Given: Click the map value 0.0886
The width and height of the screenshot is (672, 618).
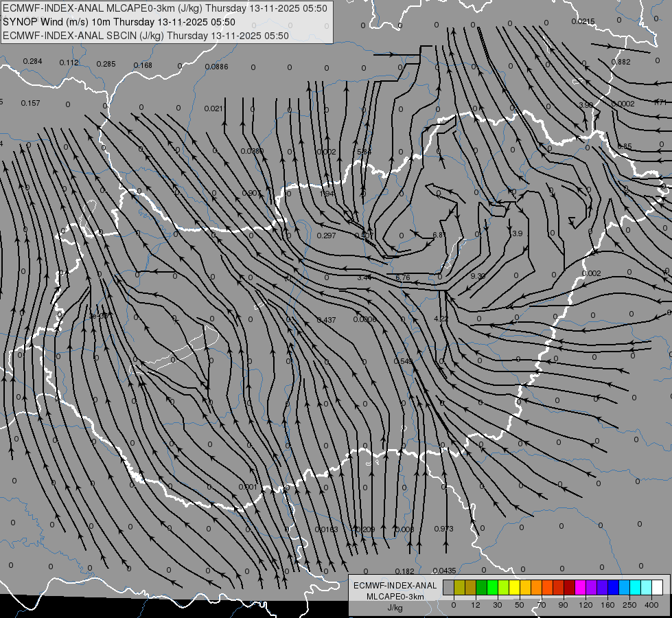Looking at the screenshot, I should click(216, 67).
